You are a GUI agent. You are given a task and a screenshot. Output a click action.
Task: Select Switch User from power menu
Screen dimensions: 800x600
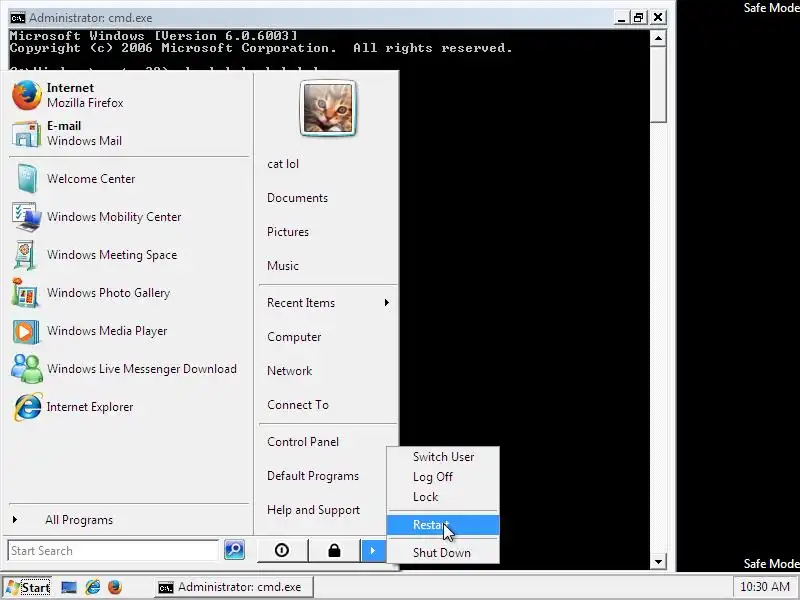[443, 457]
